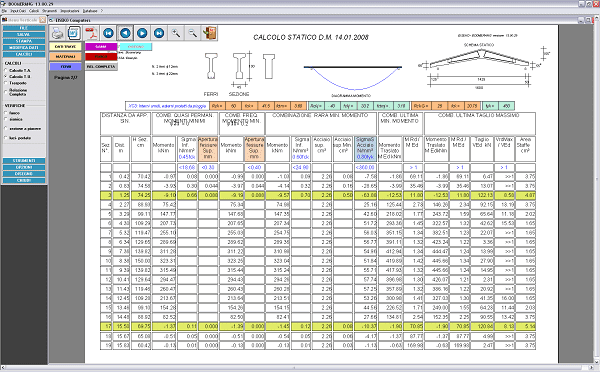Advance to the next page arrow button

click(142, 33)
